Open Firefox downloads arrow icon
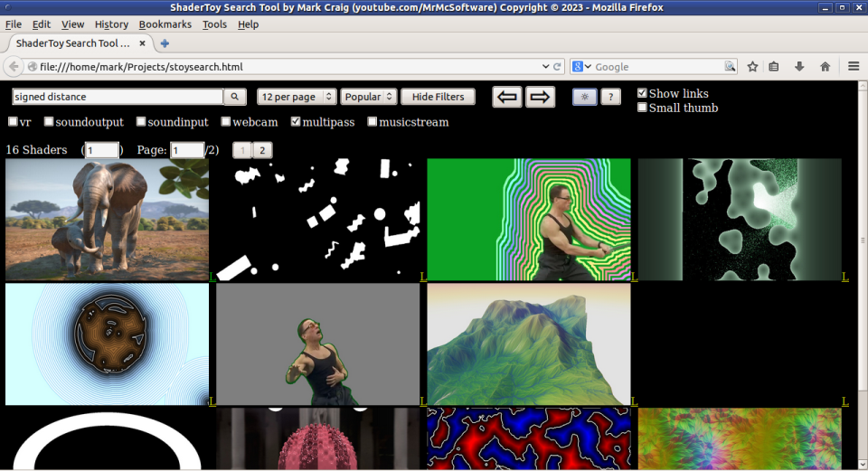Image resolution: width=868 pixels, height=471 pixels. [x=799, y=66]
